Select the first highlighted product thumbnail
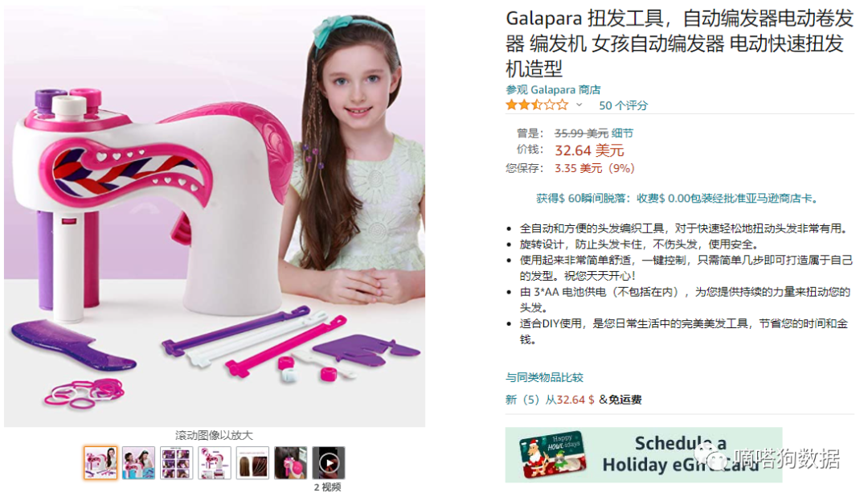This screenshot has width=868, height=497. coord(100,462)
